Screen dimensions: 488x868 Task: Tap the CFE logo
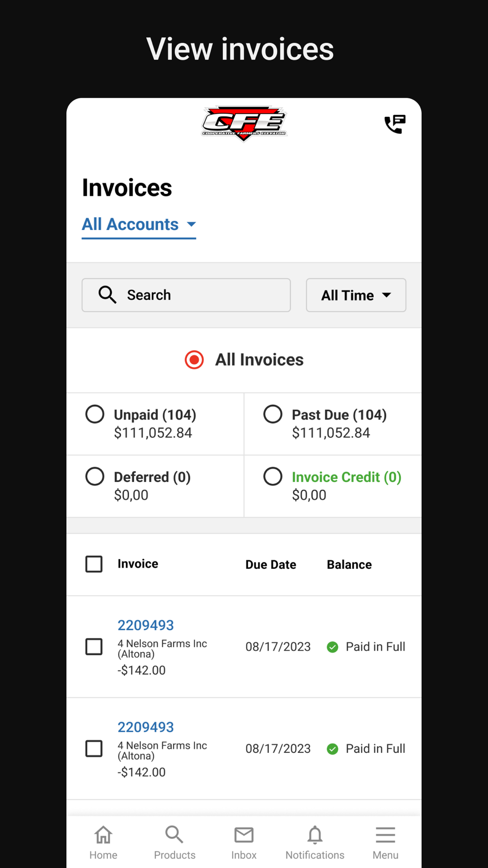point(244,124)
